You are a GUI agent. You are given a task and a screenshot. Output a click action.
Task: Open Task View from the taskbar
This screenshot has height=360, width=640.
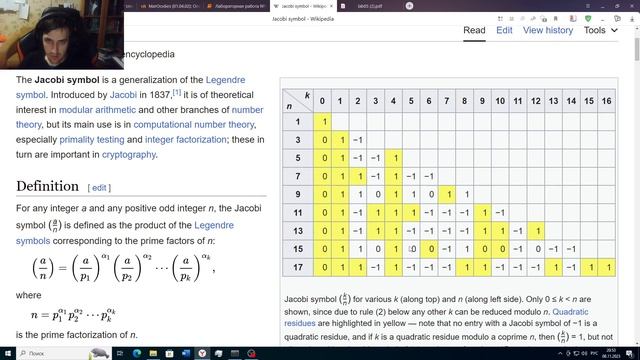120,353
